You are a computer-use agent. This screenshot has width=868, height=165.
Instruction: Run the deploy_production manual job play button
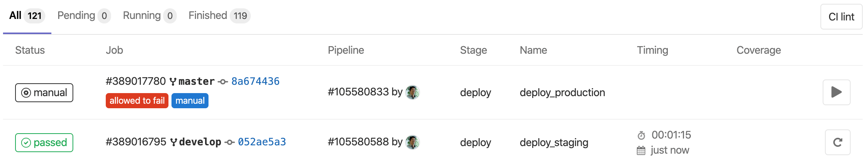836,92
